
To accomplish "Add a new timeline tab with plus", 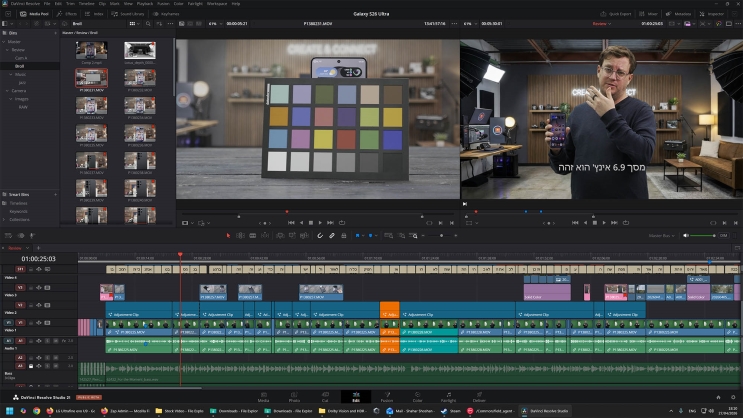I will tap(38, 248).
